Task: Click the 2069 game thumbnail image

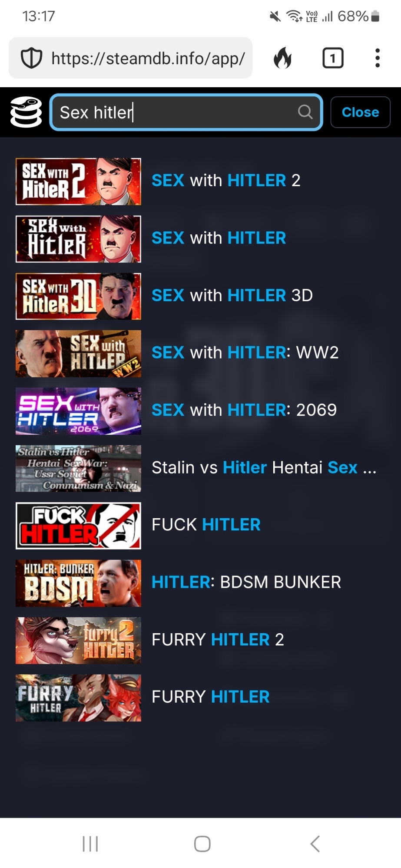Action: (78, 411)
